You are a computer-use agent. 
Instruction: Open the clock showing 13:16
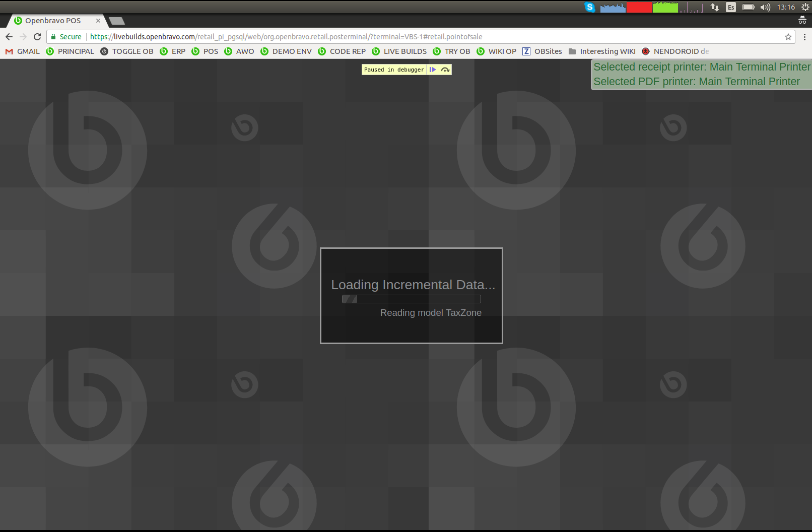point(786,7)
